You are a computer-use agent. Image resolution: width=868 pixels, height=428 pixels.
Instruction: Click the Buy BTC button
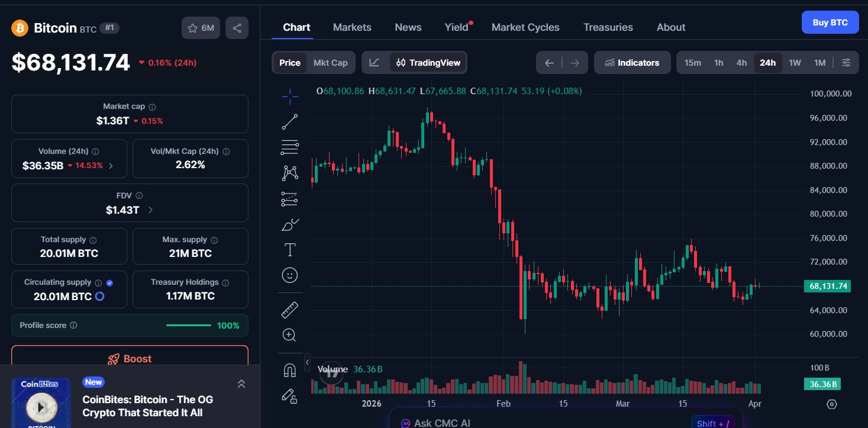coord(830,22)
